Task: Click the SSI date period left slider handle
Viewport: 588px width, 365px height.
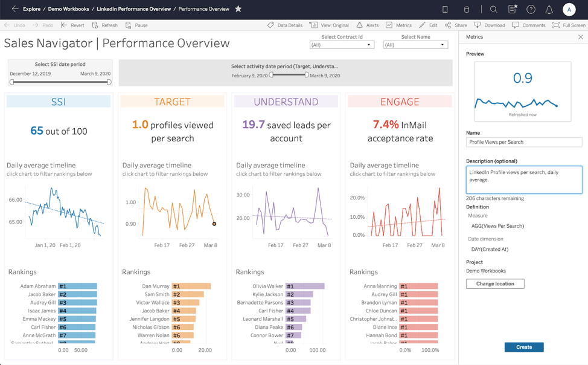Action: (x=12, y=82)
